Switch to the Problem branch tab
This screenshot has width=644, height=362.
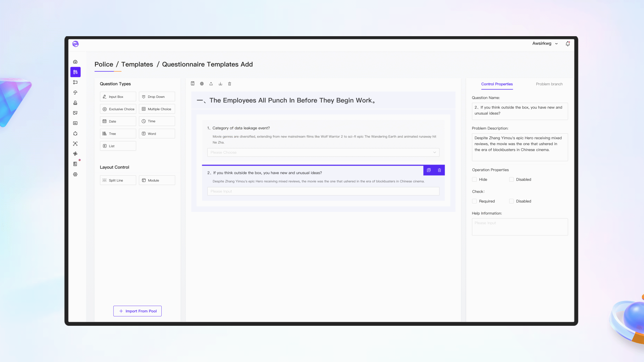[x=549, y=84]
